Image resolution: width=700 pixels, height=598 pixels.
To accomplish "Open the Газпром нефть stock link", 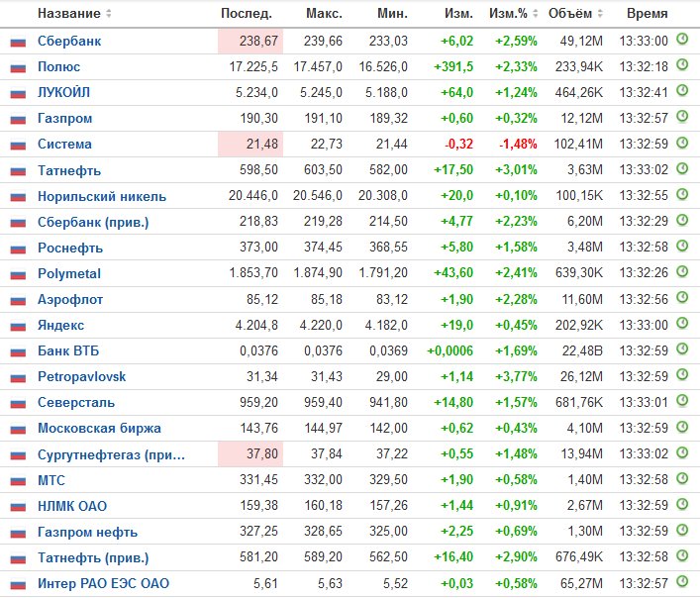I will (87, 532).
